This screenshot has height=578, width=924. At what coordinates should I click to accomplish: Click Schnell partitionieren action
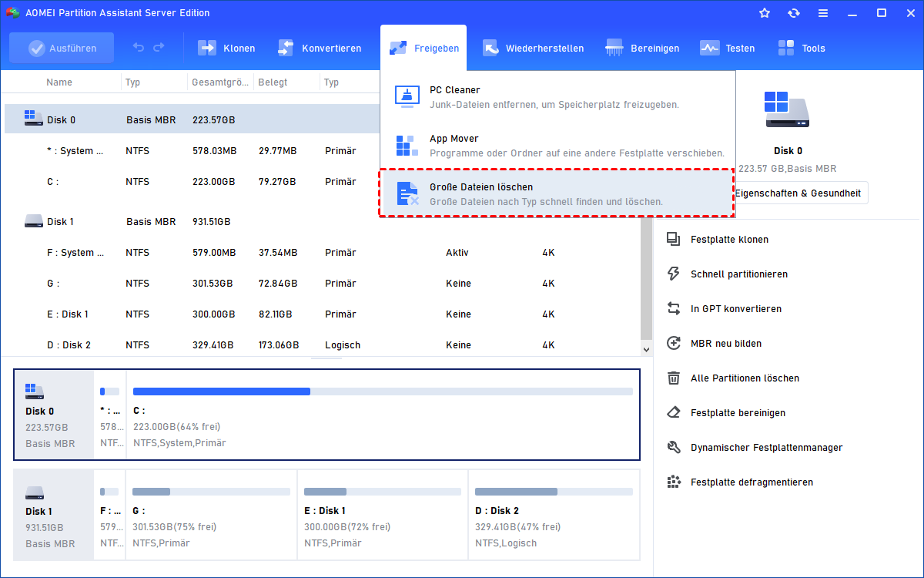tap(726, 274)
